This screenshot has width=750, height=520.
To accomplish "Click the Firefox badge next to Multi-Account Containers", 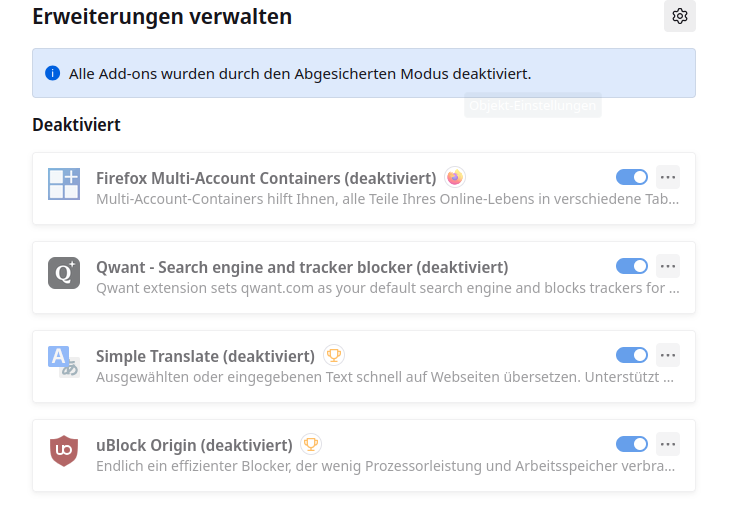I will click(455, 178).
